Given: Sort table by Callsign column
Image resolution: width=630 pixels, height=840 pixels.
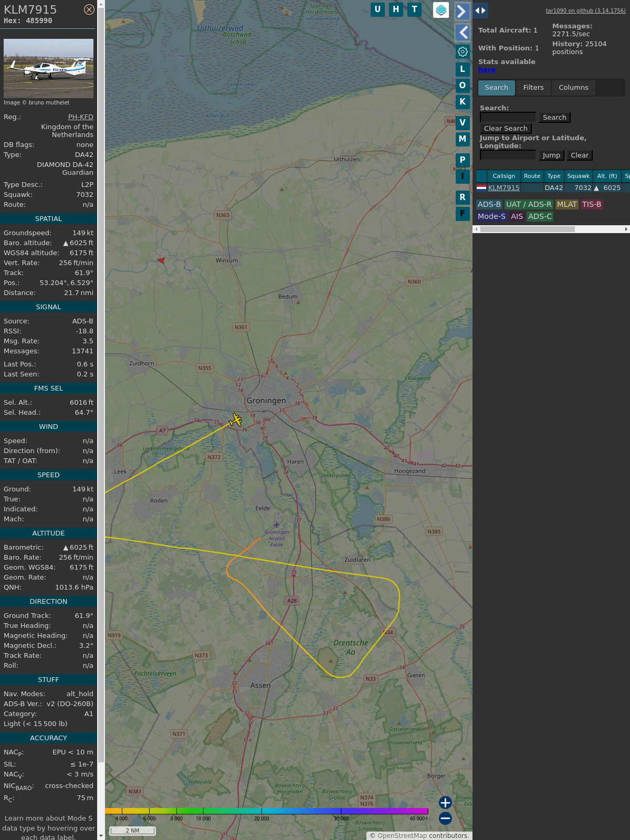Looking at the screenshot, I should 504,176.
